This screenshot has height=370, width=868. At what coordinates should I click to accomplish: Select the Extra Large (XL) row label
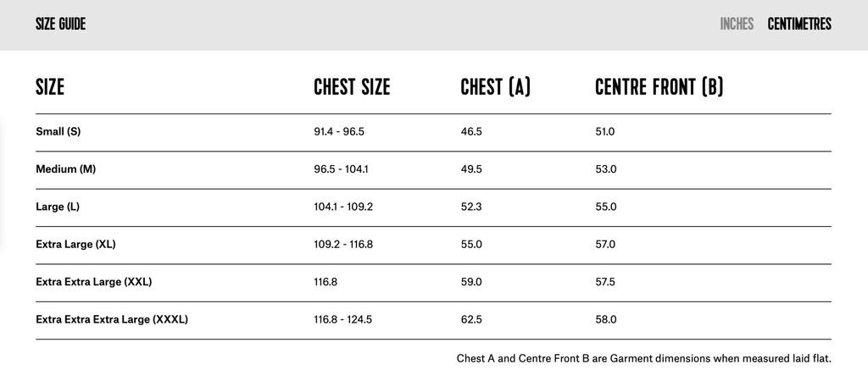coord(75,245)
